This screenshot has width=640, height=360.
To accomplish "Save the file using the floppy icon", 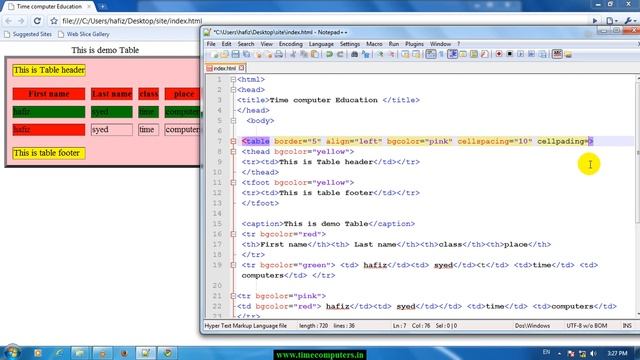I will coord(236,54).
